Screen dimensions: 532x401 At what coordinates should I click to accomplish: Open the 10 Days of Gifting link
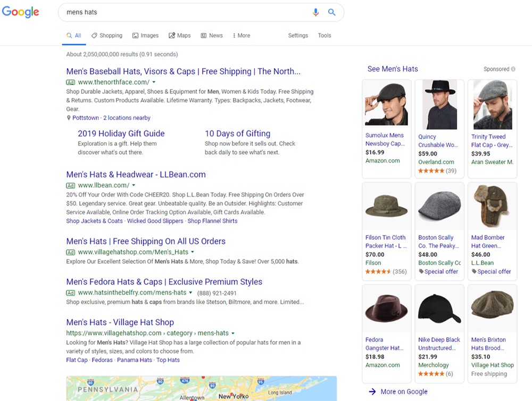(237, 134)
